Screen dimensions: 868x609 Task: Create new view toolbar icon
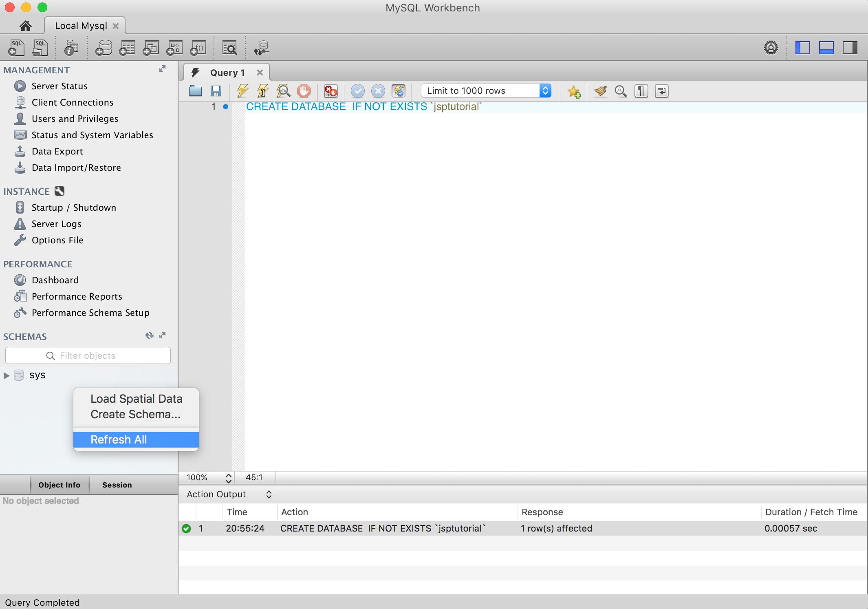tap(151, 48)
